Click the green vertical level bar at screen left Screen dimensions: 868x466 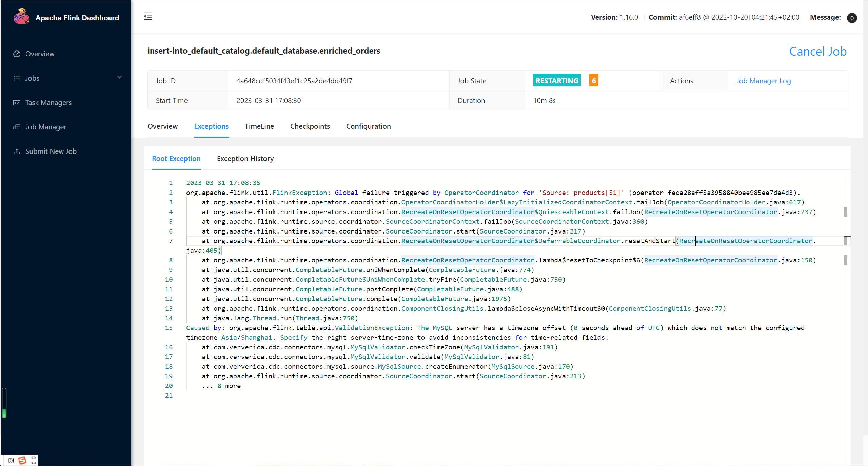[4, 403]
